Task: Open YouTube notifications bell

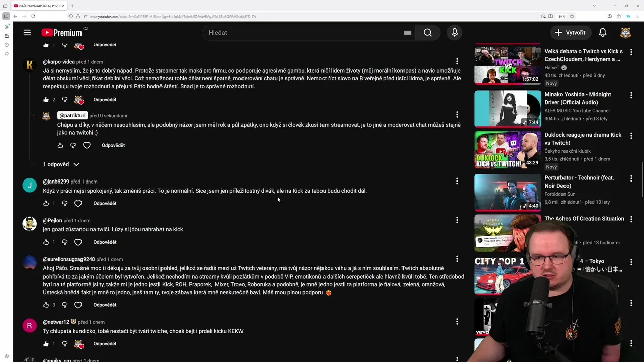Action: pyautogui.click(x=603, y=33)
